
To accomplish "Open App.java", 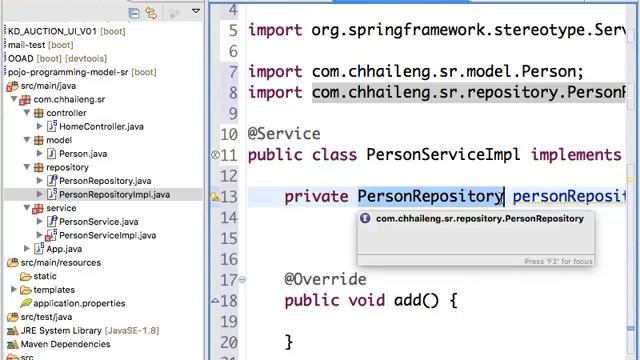I will point(64,249).
